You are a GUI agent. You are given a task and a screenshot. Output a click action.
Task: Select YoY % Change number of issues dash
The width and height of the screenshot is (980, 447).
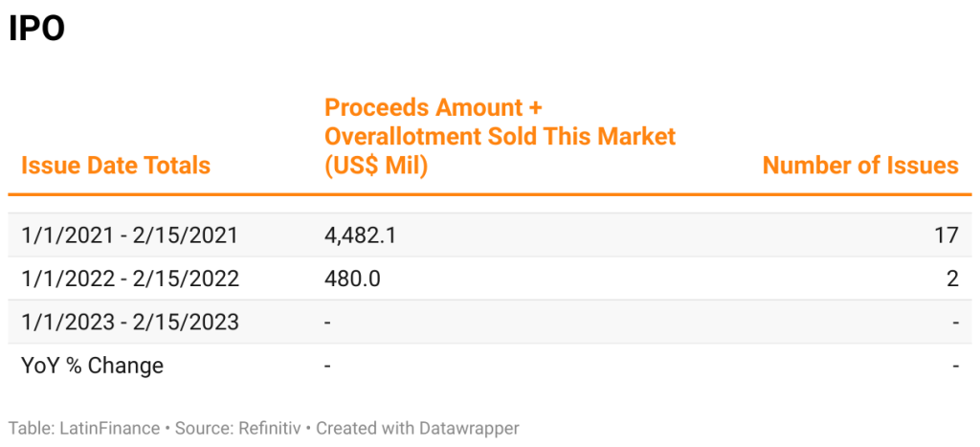pos(955,367)
